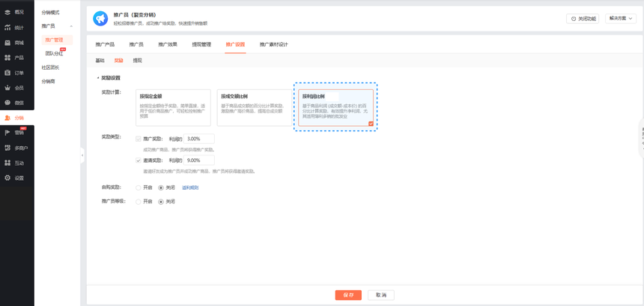644x306 pixels.
Task: Open the 产品 products grid icon
Action: click(7, 58)
